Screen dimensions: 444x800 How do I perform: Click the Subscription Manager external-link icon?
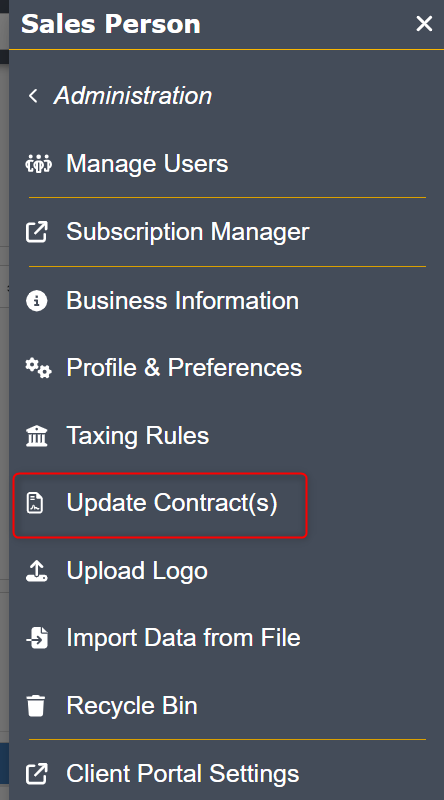click(x=37, y=232)
